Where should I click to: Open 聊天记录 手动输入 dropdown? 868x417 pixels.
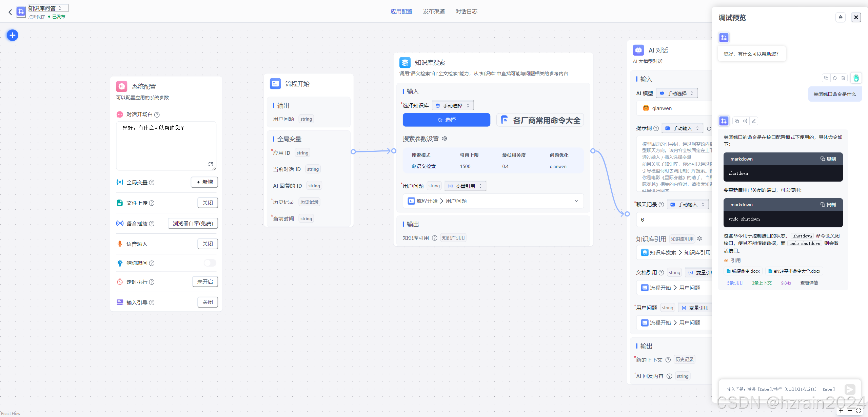[688, 205]
